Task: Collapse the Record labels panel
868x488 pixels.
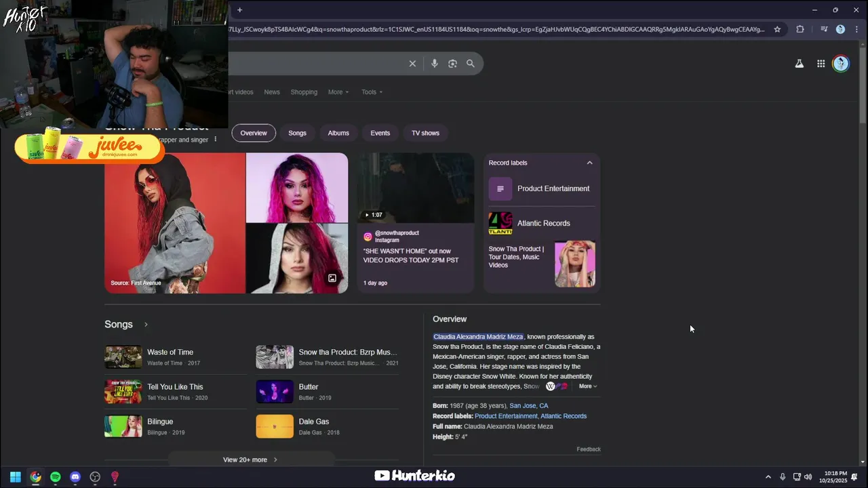Action: point(589,163)
